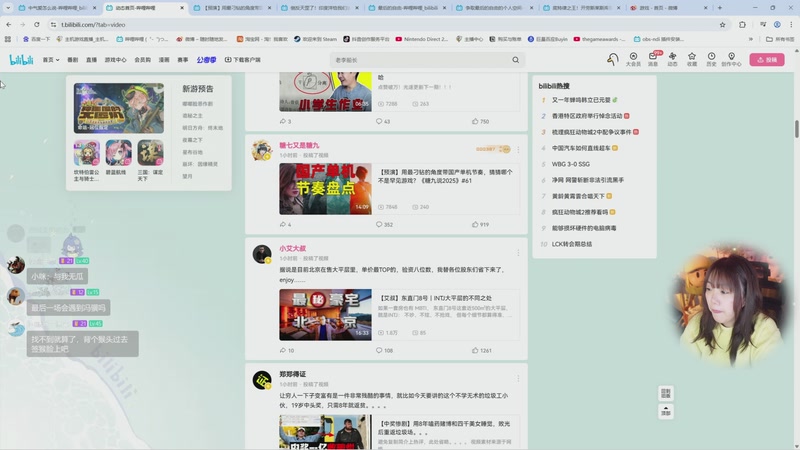Like the post showing 919 likes
This screenshot has width=800, height=450.
pyautogui.click(x=480, y=224)
